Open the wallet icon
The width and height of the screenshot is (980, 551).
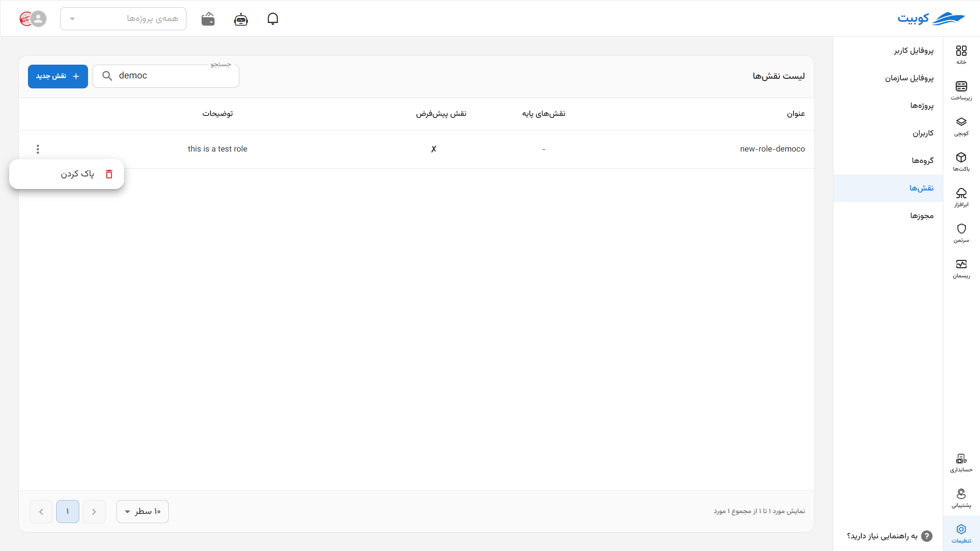(x=208, y=19)
